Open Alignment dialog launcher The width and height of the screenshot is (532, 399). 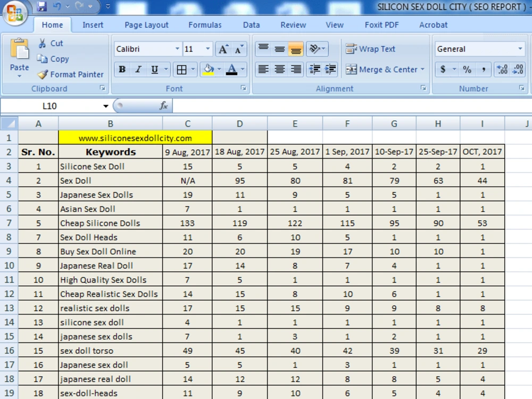pos(423,88)
